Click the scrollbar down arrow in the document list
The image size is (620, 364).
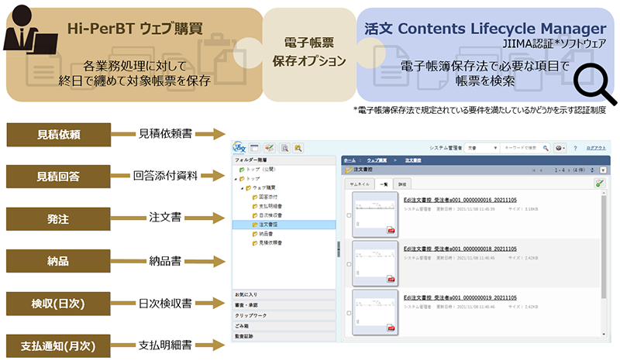(x=604, y=335)
